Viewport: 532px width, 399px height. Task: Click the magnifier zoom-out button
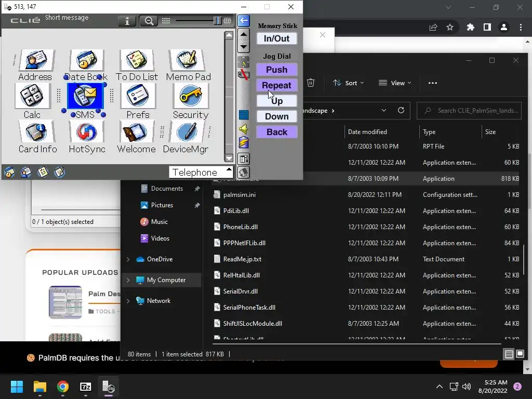tap(149, 21)
